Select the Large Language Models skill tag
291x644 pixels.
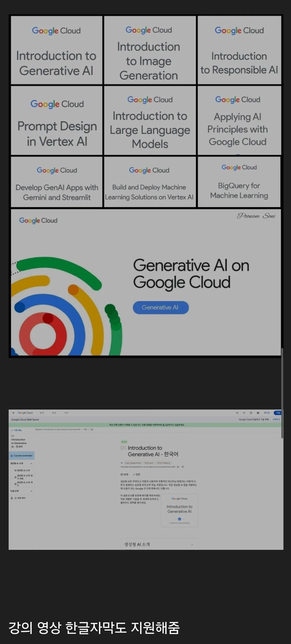point(133,463)
